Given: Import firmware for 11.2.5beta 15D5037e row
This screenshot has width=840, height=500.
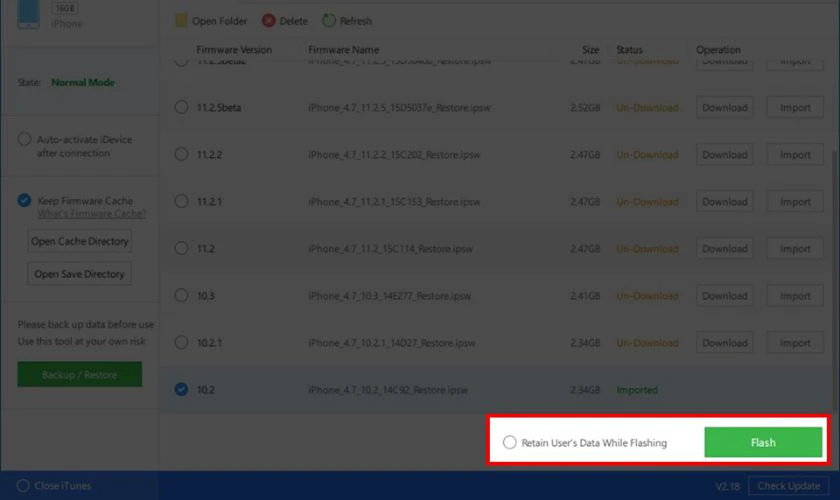Looking at the screenshot, I should [795, 107].
